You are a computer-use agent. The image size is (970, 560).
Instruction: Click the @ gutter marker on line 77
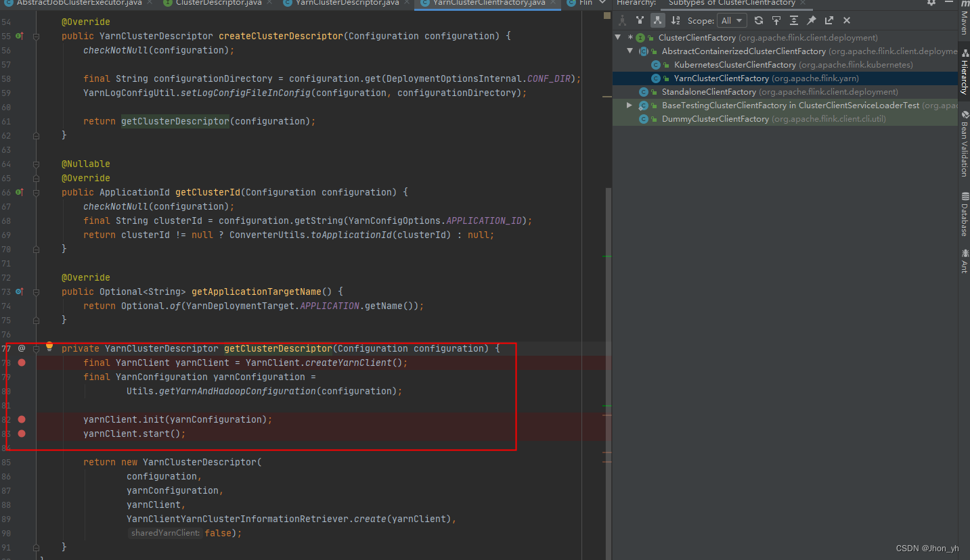tap(21, 348)
